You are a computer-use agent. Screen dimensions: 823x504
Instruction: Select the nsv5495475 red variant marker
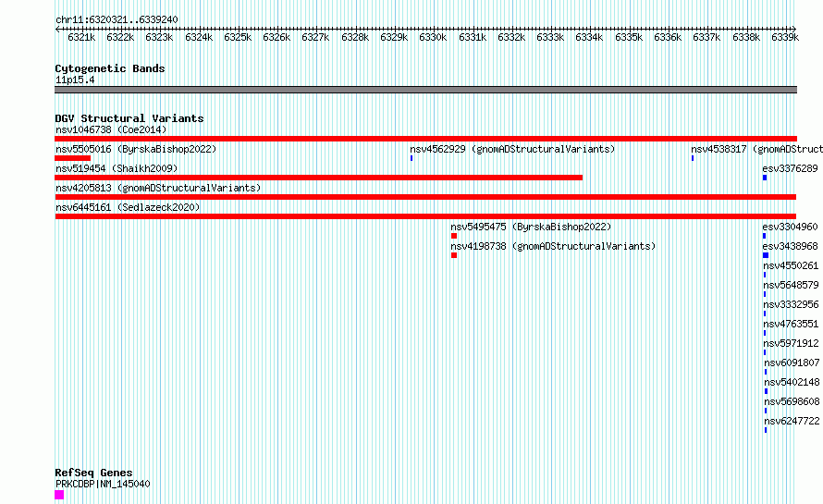(454, 236)
